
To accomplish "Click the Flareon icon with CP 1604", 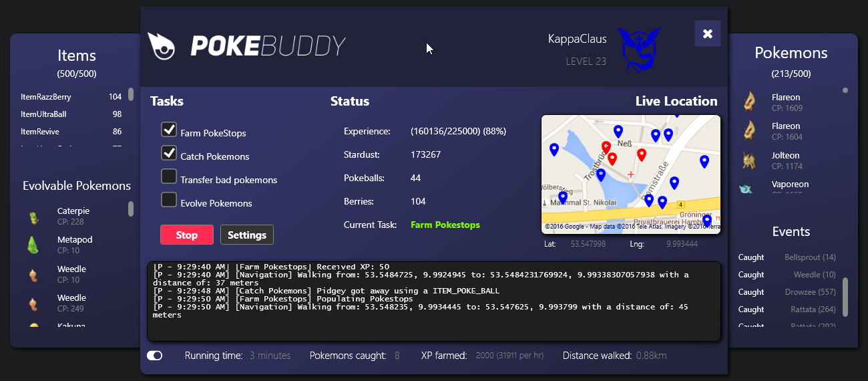I will (x=750, y=130).
